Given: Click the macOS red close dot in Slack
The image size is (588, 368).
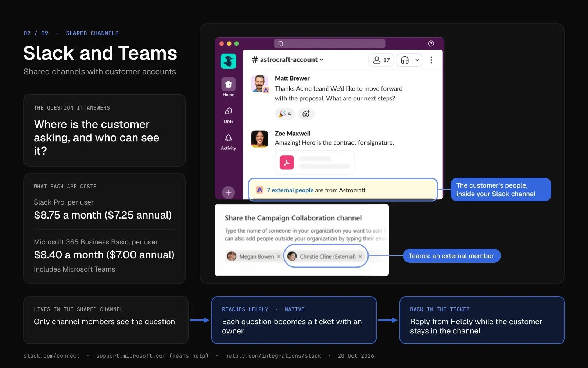Looking at the screenshot, I should [222, 43].
